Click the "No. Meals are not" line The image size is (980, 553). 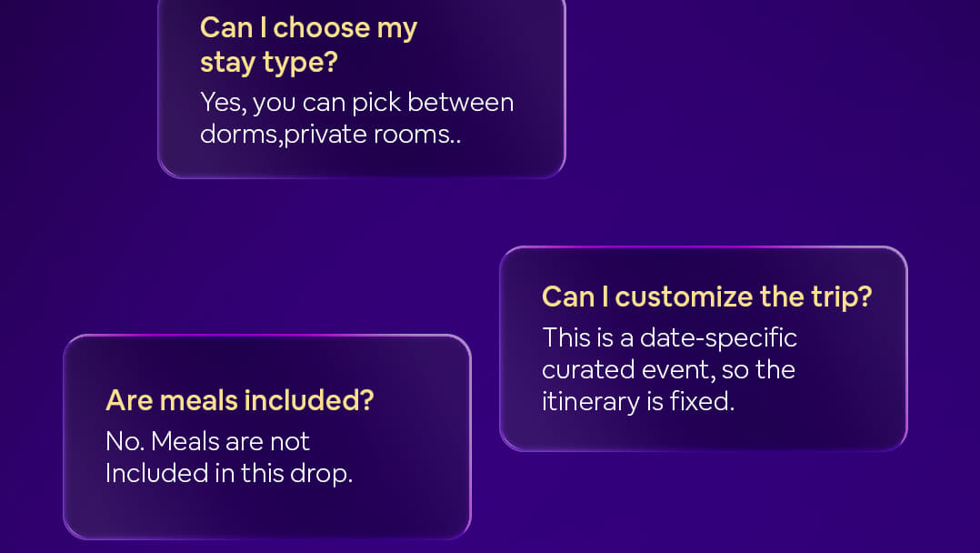point(208,442)
